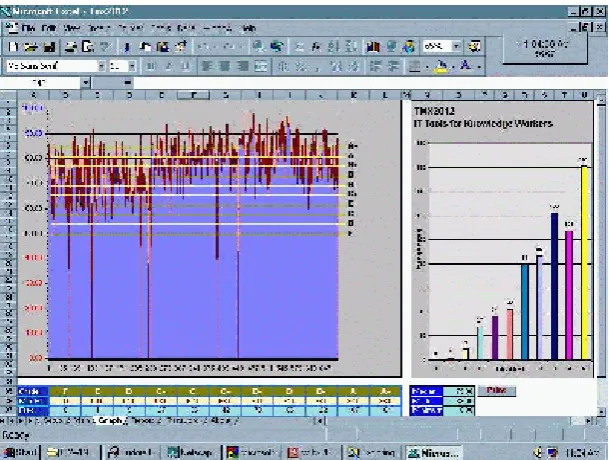Screen dimensions: 609x460
Task: Open the Edit menu
Action: 49,28
